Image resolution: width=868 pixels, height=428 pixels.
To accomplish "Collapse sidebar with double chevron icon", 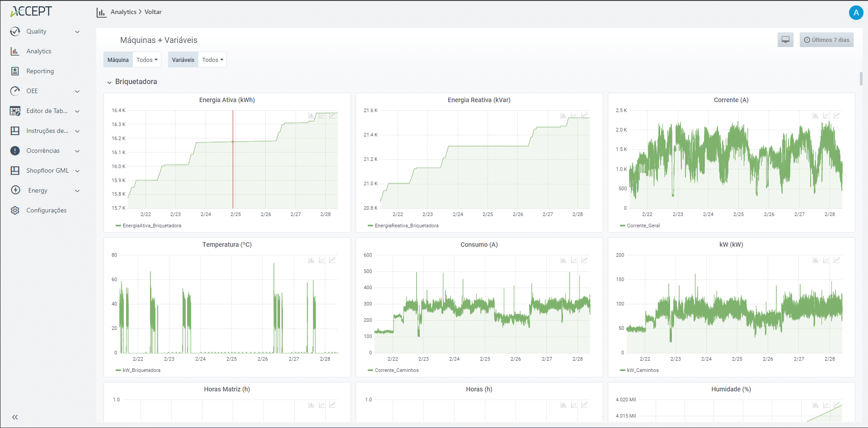I will [15, 417].
